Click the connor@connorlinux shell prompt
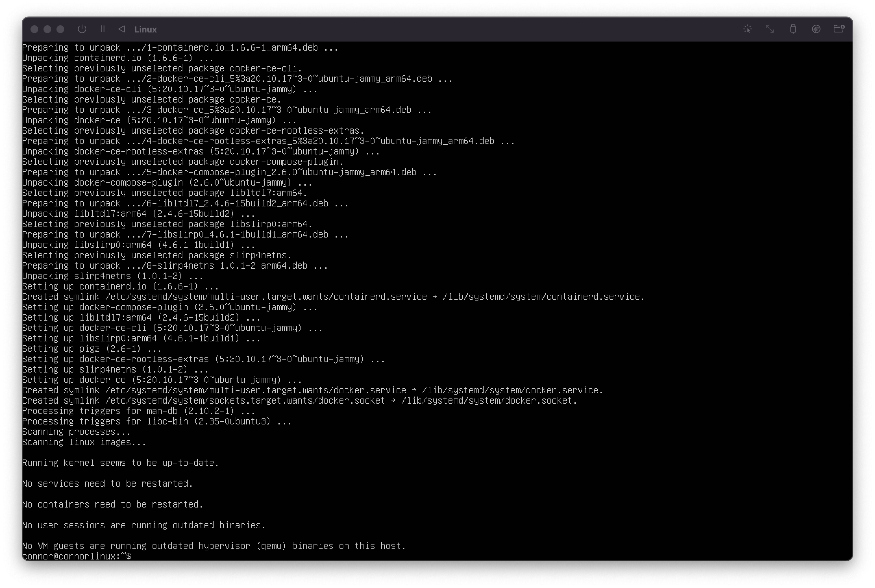 click(x=77, y=556)
